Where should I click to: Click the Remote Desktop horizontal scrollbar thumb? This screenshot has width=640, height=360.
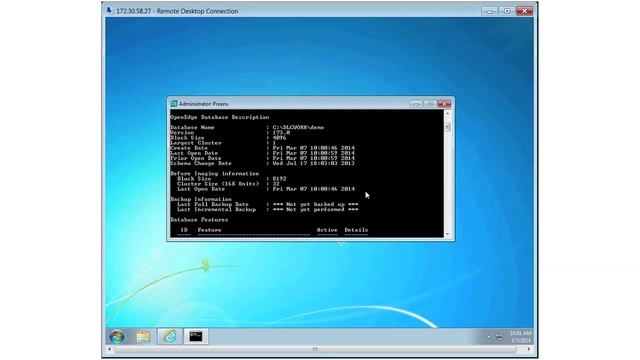[x=315, y=349]
